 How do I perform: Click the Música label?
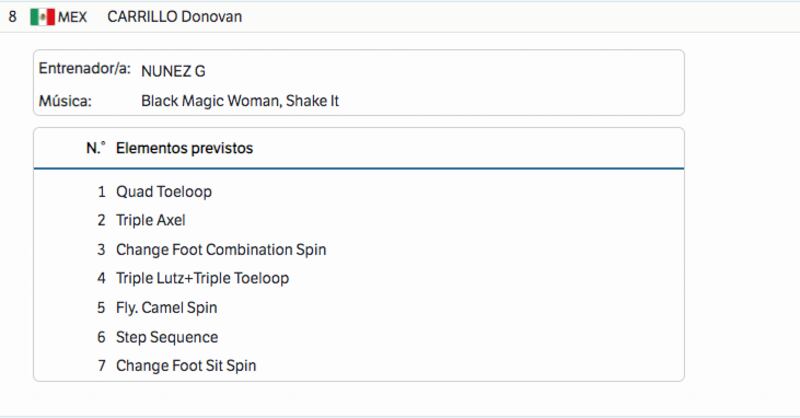[65, 101]
